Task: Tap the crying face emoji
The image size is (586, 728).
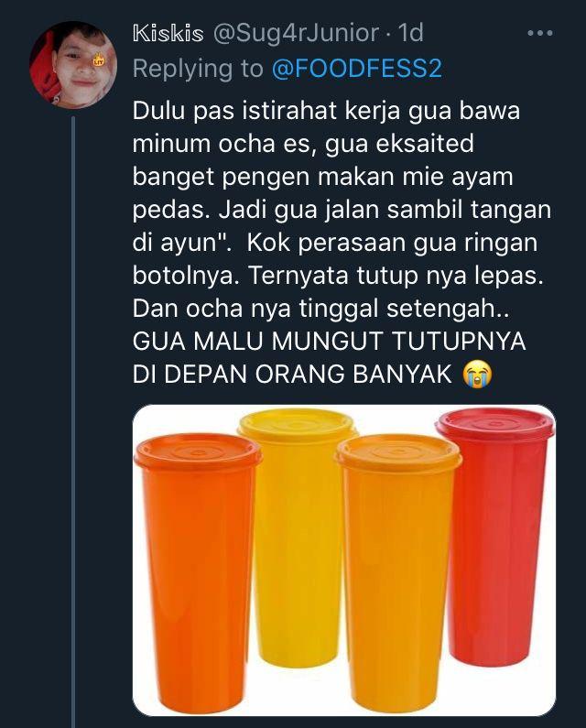Action: click(x=477, y=375)
